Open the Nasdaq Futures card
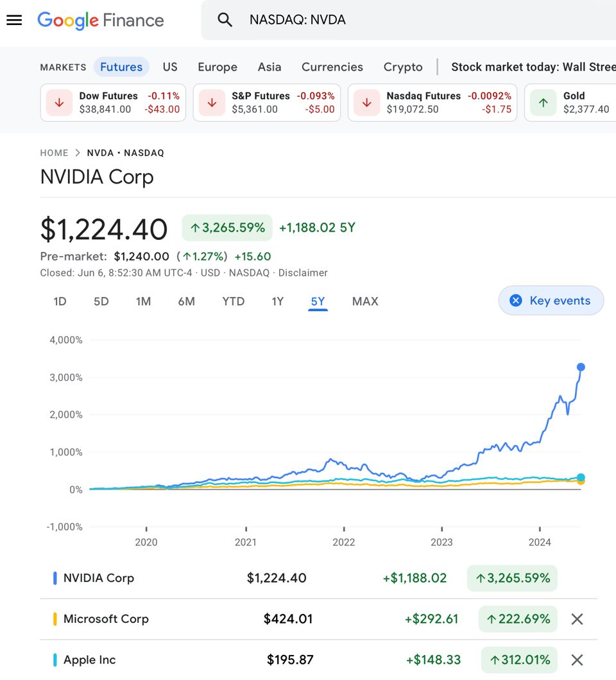Image resolution: width=616 pixels, height=680 pixels. coord(432,103)
